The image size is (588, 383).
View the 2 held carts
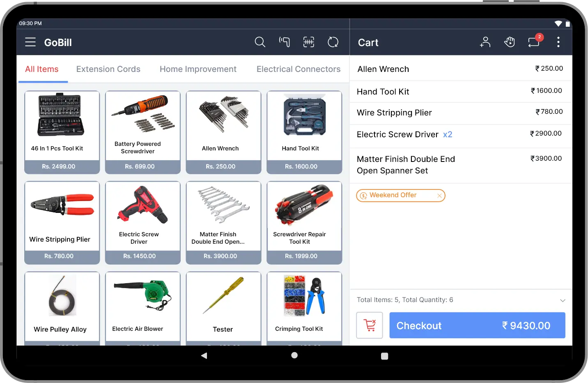point(534,42)
